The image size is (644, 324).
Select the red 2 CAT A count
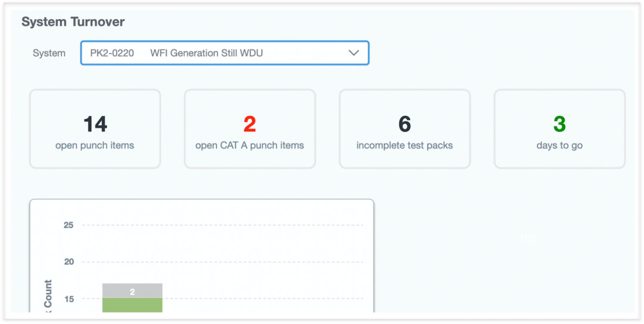point(249,124)
